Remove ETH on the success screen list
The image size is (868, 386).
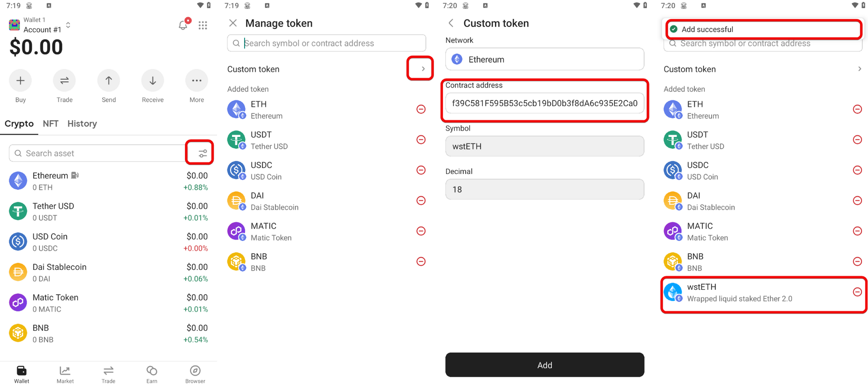click(x=857, y=109)
